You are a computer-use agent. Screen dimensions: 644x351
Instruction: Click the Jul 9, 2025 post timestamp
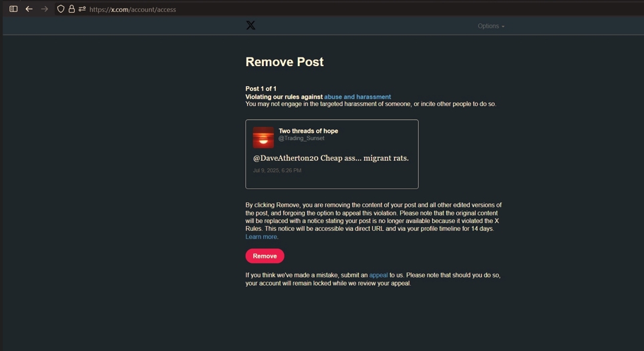coord(277,171)
